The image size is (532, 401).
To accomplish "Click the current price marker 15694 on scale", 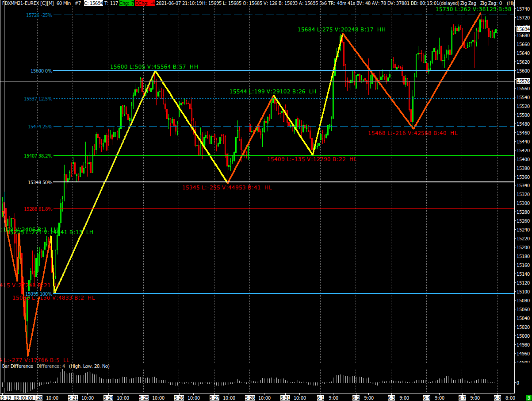I will [x=524, y=28].
